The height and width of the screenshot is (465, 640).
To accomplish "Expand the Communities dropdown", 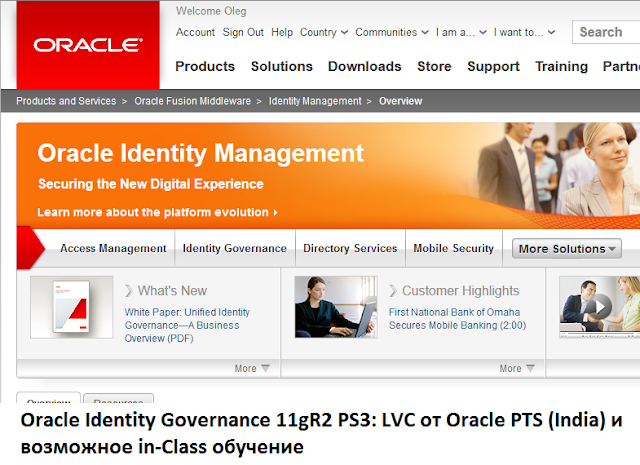I will point(392,32).
